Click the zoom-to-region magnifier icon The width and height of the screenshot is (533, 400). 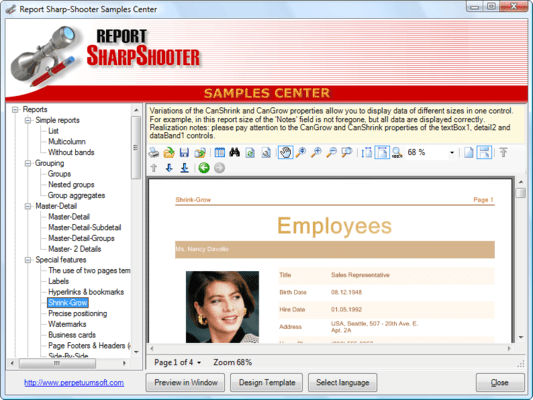[347, 152]
